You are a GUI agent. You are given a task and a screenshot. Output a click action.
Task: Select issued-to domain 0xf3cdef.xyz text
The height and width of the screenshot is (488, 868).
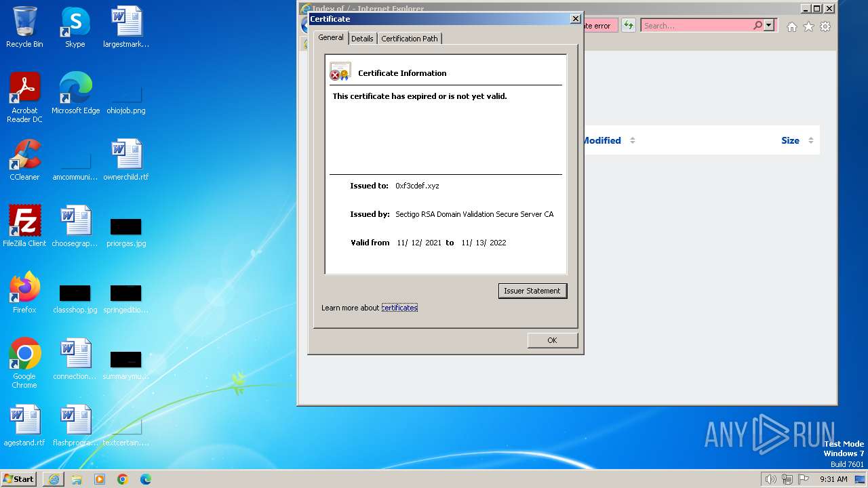coord(417,186)
